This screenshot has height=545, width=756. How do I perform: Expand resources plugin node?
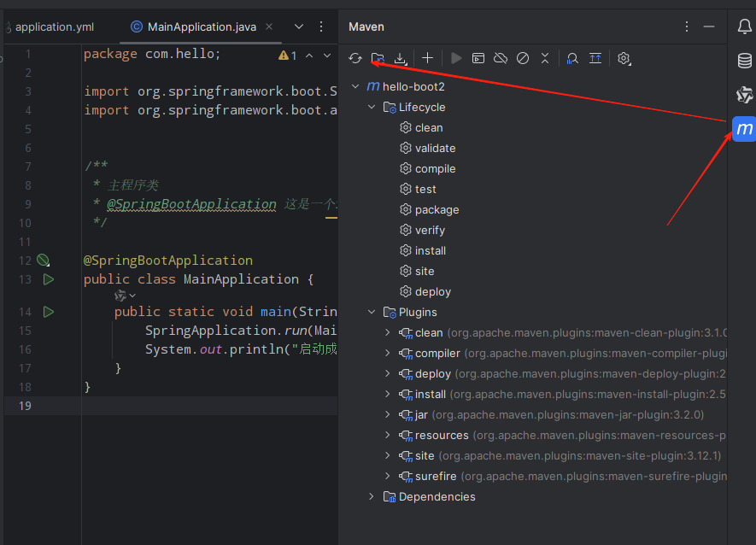(388, 435)
